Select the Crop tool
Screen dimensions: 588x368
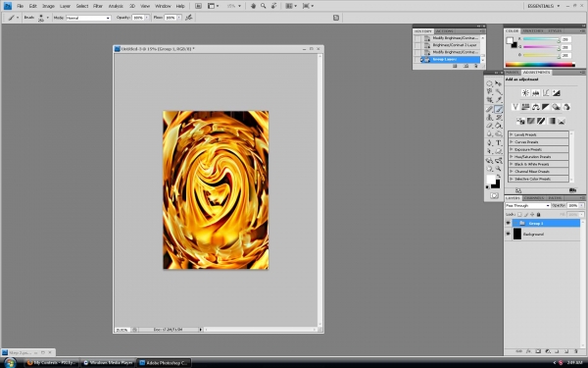coord(489,100)
